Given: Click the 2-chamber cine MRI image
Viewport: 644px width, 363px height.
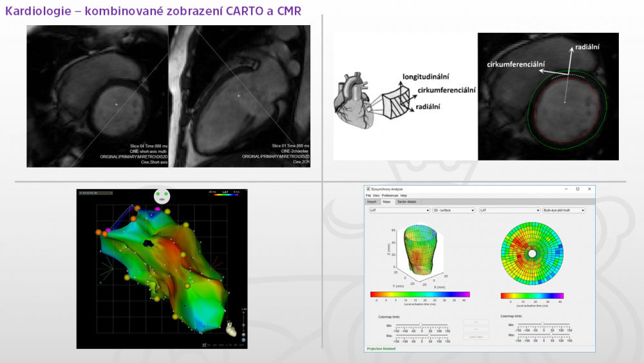Looking at the screenshot, I should tap(240, 96).
